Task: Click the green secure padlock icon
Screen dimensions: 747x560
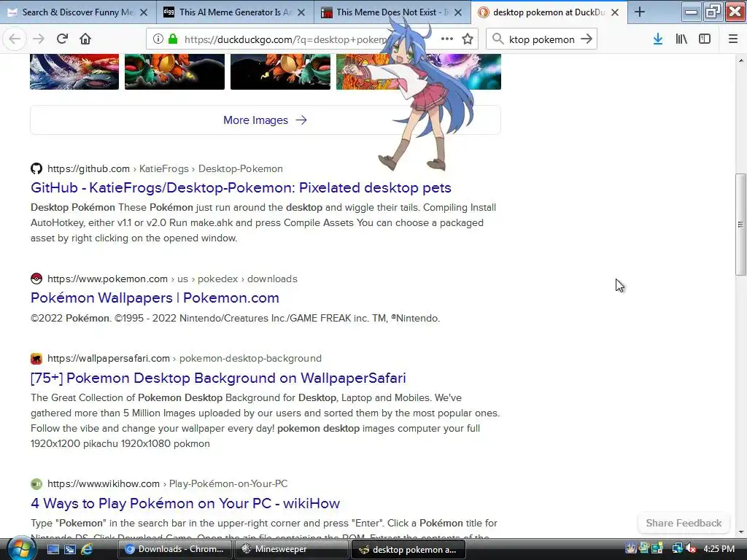Action: tap(173, 39)
